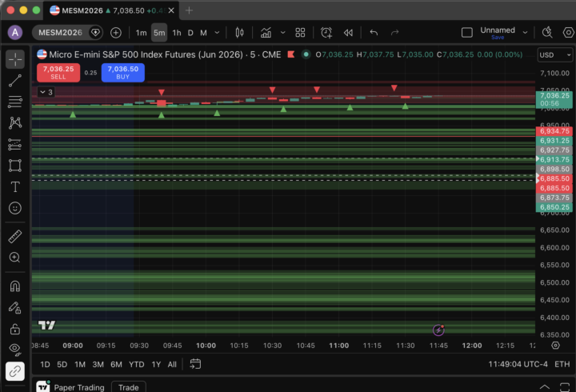Maximize the bottom trading panel
The image size is (576, 392).
click(x=564, y=387)
